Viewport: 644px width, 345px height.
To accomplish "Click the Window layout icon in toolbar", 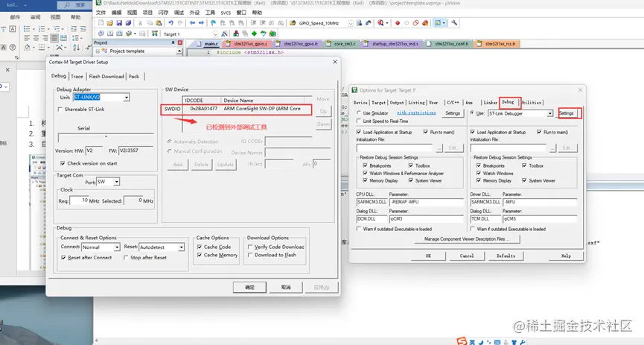I will coord(439,23).
